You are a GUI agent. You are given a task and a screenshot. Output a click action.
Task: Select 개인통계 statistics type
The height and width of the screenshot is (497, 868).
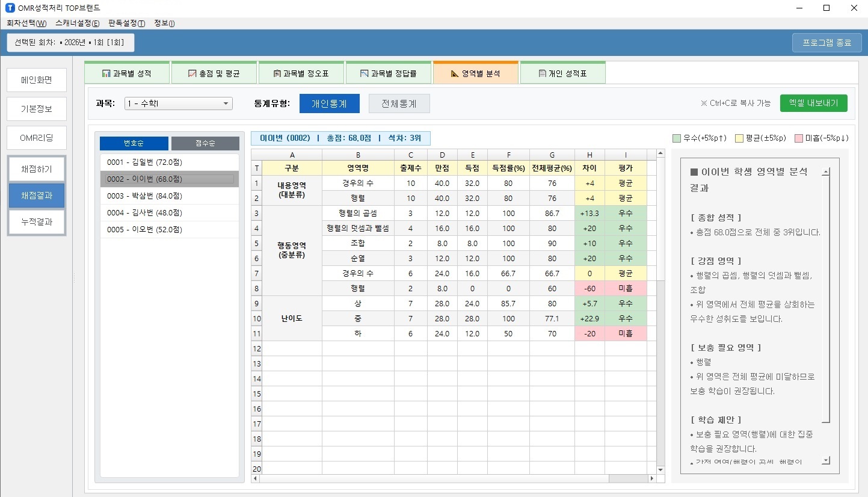(x=329, y=103)
